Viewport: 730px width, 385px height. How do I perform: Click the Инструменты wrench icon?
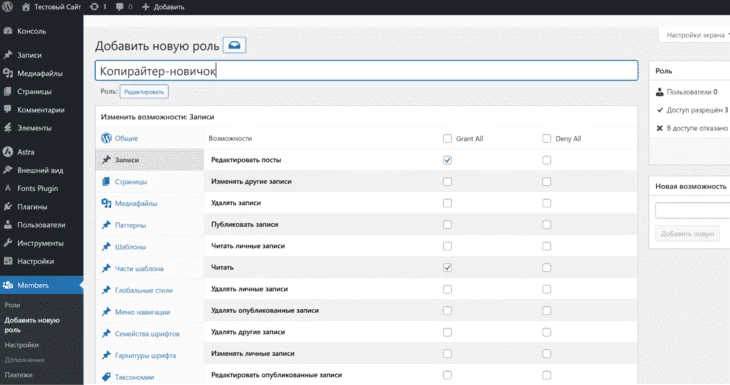pyautogui.click(x=7, y=243)
